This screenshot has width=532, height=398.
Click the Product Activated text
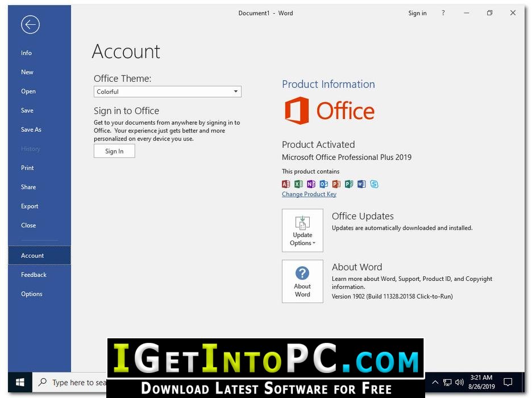click(318, 144)
